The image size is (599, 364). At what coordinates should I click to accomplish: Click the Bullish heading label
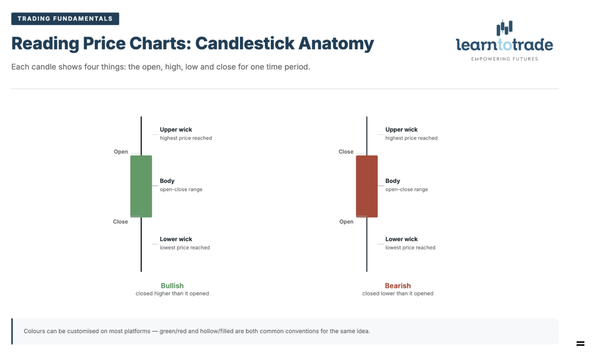[172, 285]
